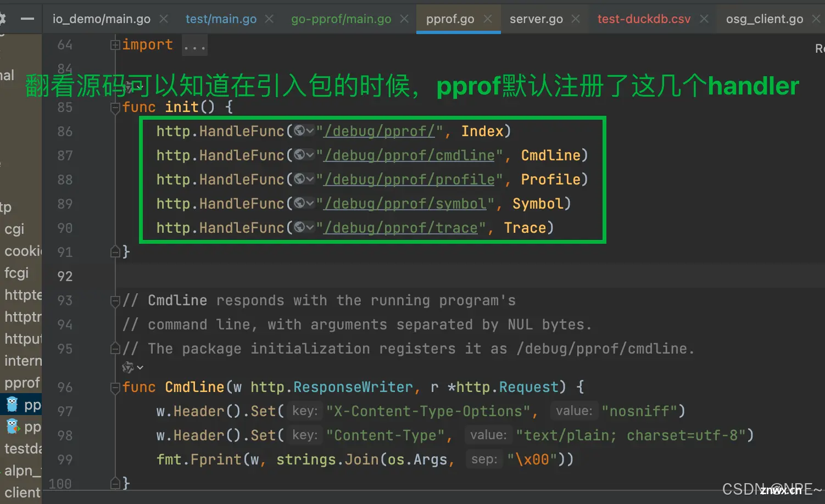Click line number 92 in the gutter
825x504 pixels.
(x=65, y=276)
